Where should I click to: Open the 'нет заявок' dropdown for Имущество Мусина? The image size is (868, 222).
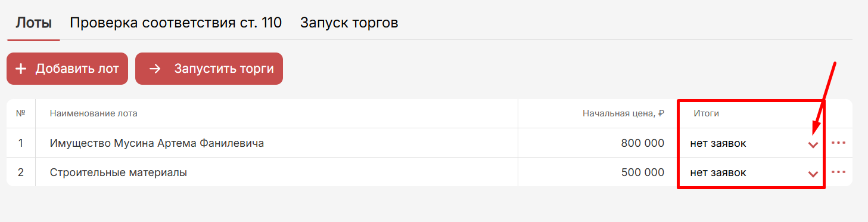pos(751,143)
